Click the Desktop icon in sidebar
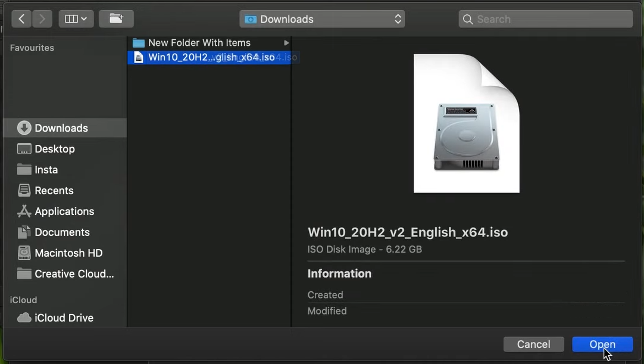The image size is (644, 364). [24, 149]
